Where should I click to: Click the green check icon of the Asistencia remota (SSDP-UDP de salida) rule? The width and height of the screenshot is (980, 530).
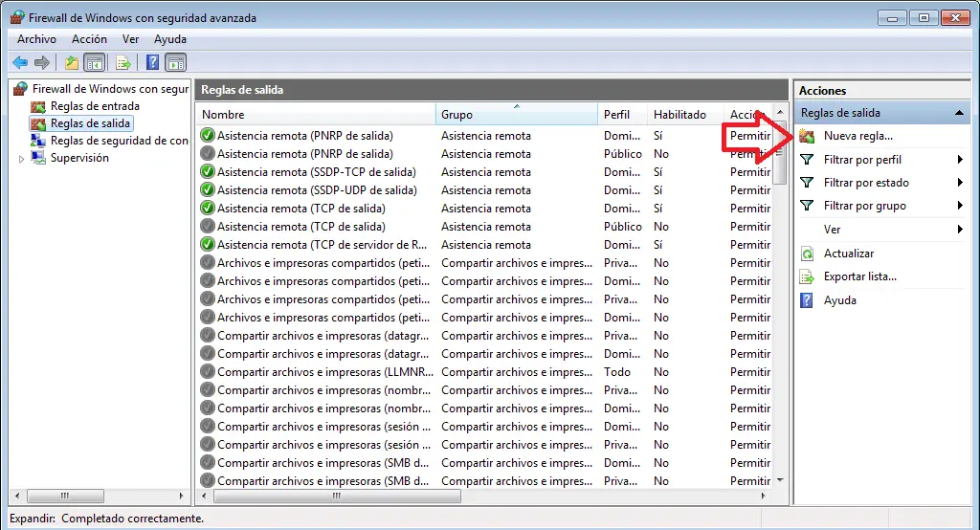(208, 190)
